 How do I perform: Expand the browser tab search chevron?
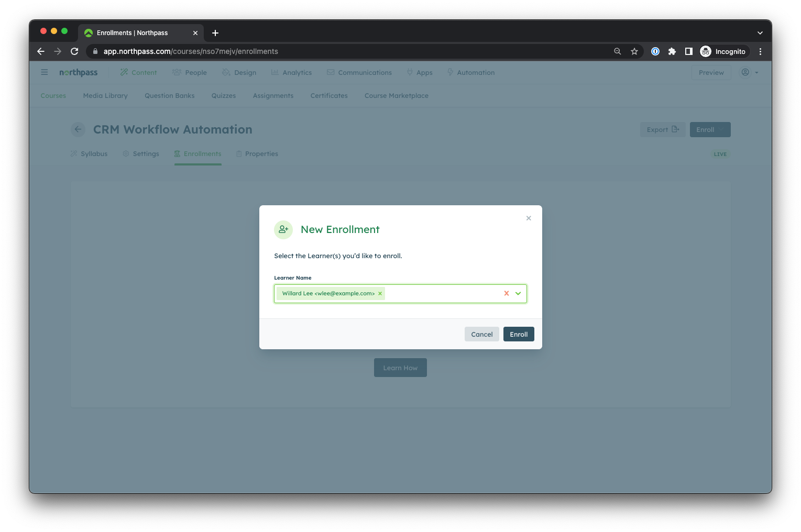click(760, 32)
